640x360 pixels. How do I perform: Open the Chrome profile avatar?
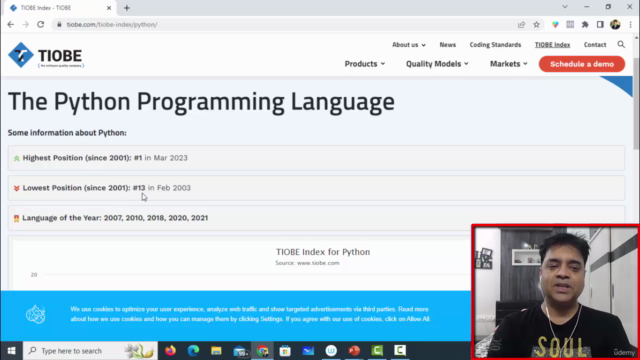pos(615,24)
